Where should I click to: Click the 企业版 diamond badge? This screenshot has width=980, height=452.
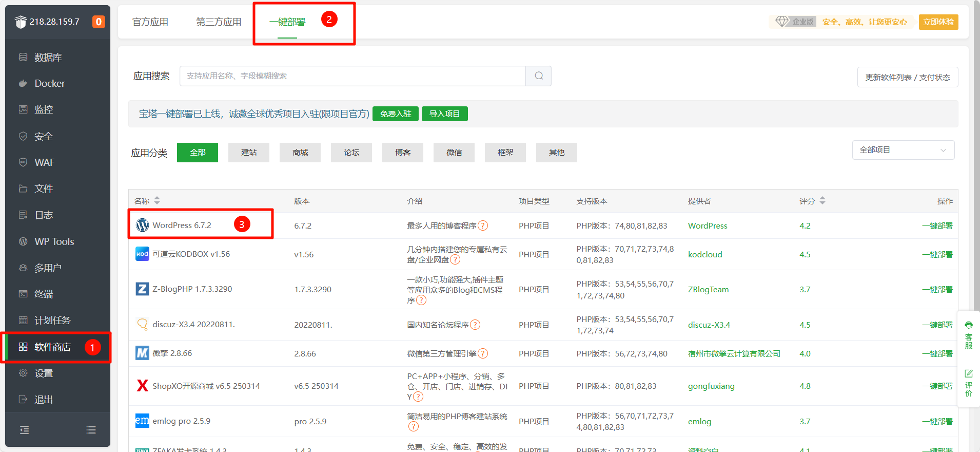795,22
